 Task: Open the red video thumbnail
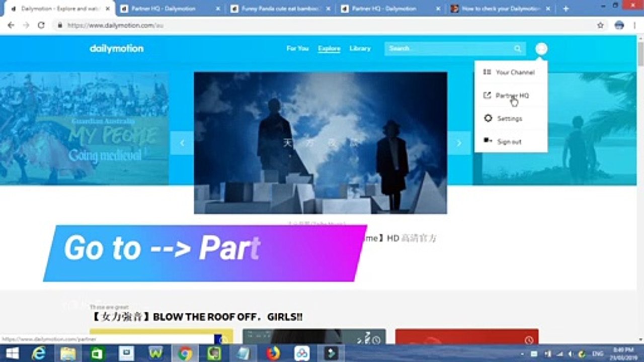(467, 336)
